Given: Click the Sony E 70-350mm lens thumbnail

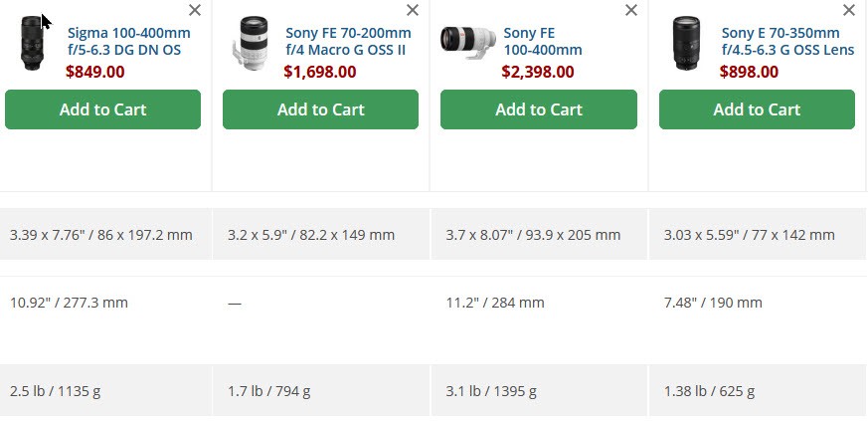Looking at the screenshot, I should pos(686,43).
